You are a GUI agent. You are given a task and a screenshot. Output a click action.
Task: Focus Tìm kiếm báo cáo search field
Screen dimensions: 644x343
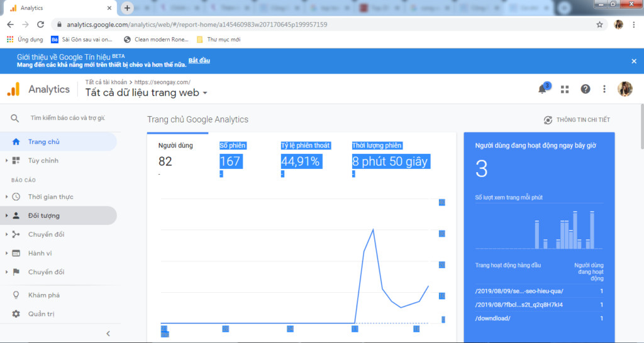click(x=68, y=118)
